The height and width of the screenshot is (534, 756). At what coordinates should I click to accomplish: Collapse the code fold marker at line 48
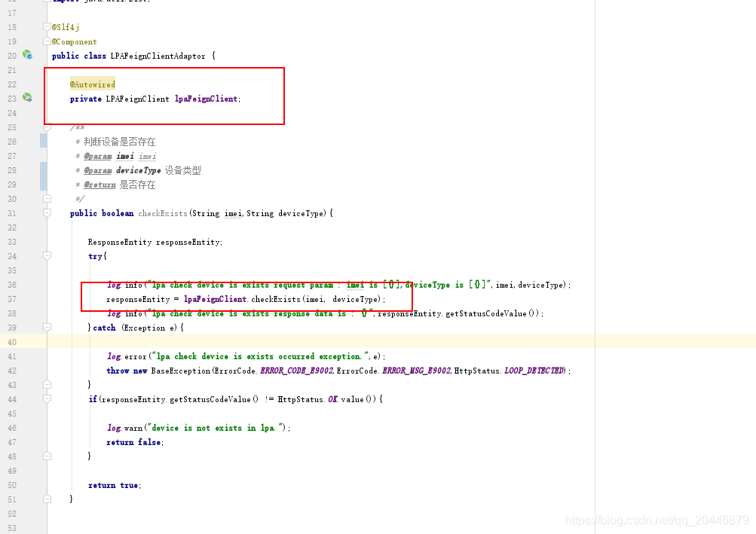(47, 456)
